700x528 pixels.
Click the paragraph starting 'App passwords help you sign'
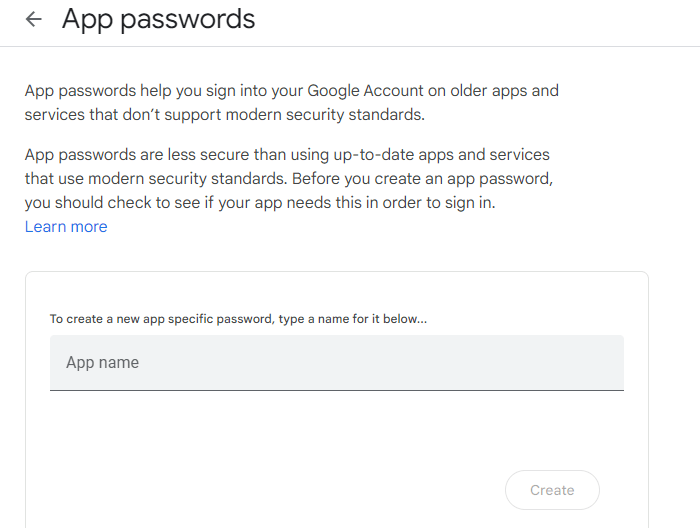pos(291,103)
